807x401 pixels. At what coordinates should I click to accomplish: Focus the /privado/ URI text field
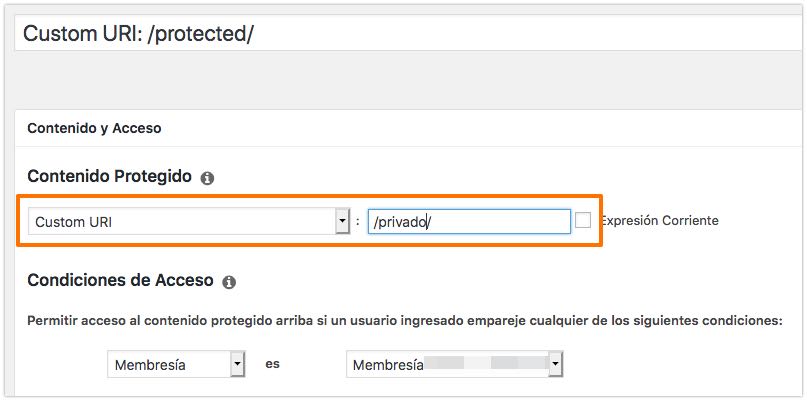[469, 221]
